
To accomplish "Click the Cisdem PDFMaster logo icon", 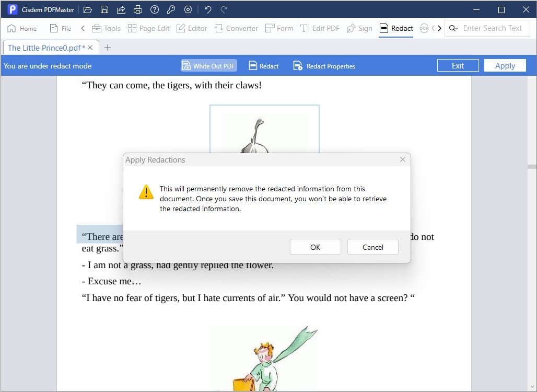I will (13, 9).
